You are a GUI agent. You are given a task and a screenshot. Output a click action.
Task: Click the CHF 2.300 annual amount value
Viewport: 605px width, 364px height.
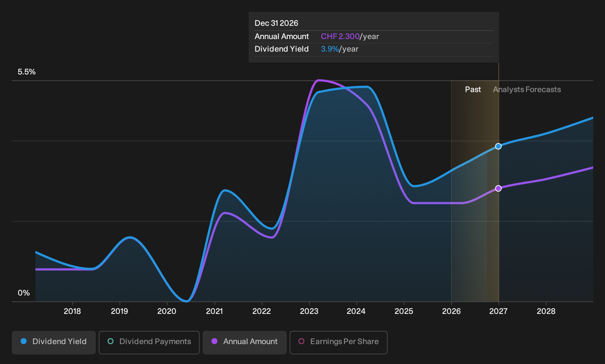pyautogui.click(x=340, y=36)
